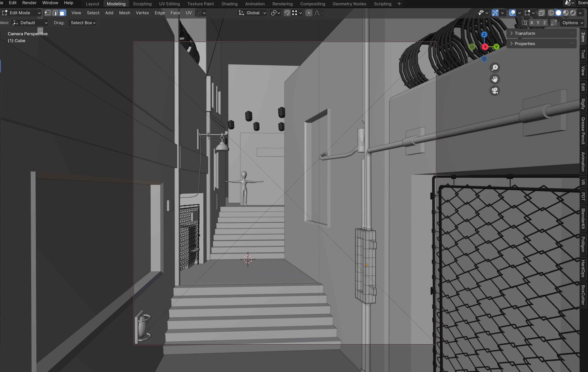
Task: Toggle the viewport gizmos button
Action: [x=495, y=13]
